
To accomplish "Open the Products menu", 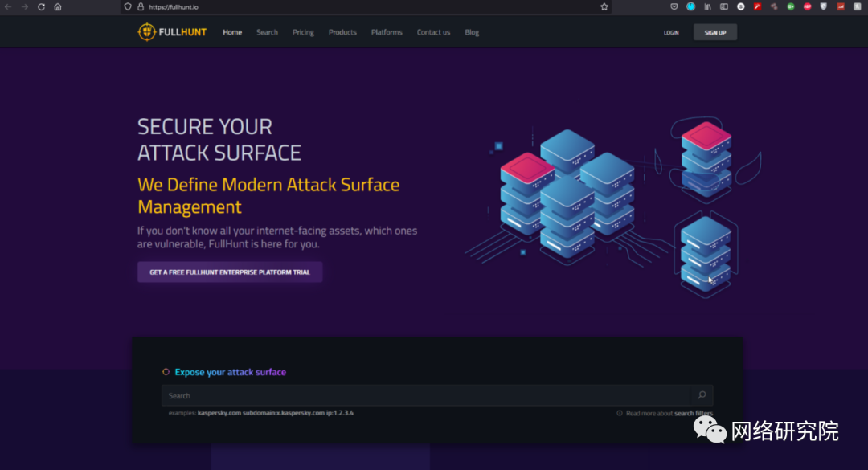I will point(342,32).
